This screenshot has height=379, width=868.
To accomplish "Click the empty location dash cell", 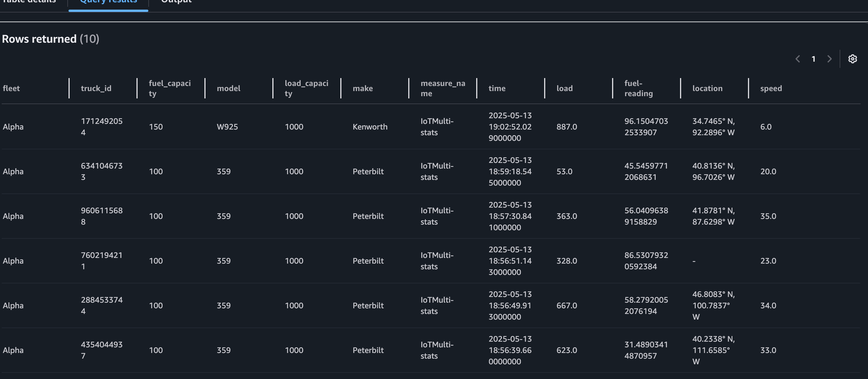I will [694, 261].
